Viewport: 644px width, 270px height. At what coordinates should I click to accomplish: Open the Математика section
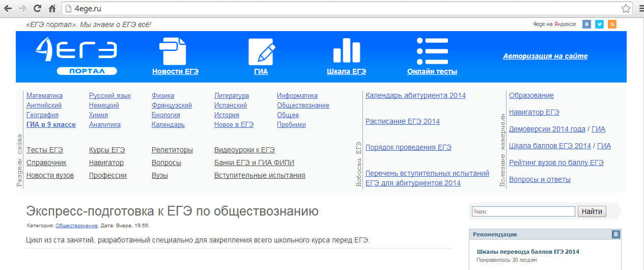(44, 95)
